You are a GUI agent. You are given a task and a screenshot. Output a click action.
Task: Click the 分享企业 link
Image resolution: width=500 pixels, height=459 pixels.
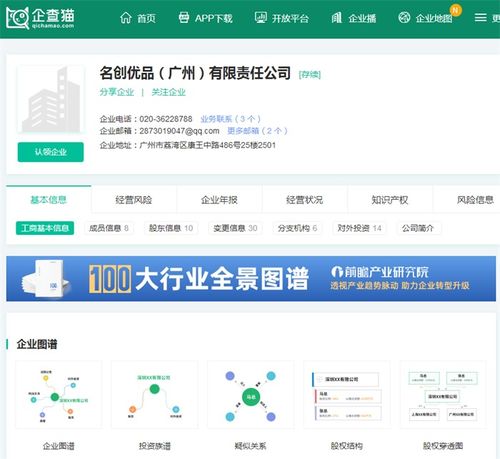(117, 92)
